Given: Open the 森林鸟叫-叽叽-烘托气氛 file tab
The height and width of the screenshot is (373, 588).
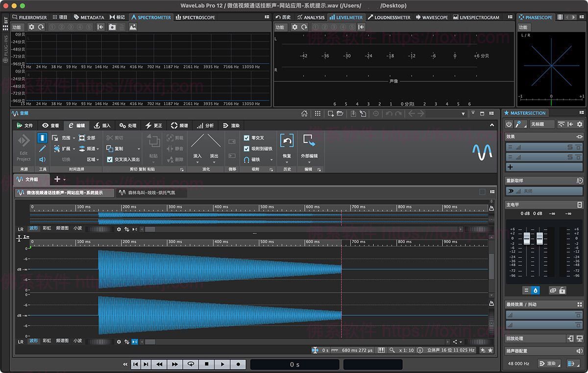Looking at the screenshot, I should 152,192.
